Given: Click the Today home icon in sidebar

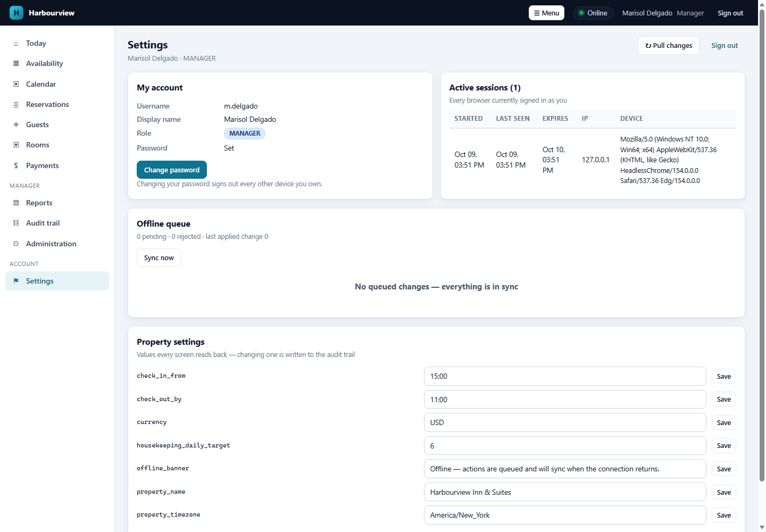Looking at the screenshot, I should (16, 44).
